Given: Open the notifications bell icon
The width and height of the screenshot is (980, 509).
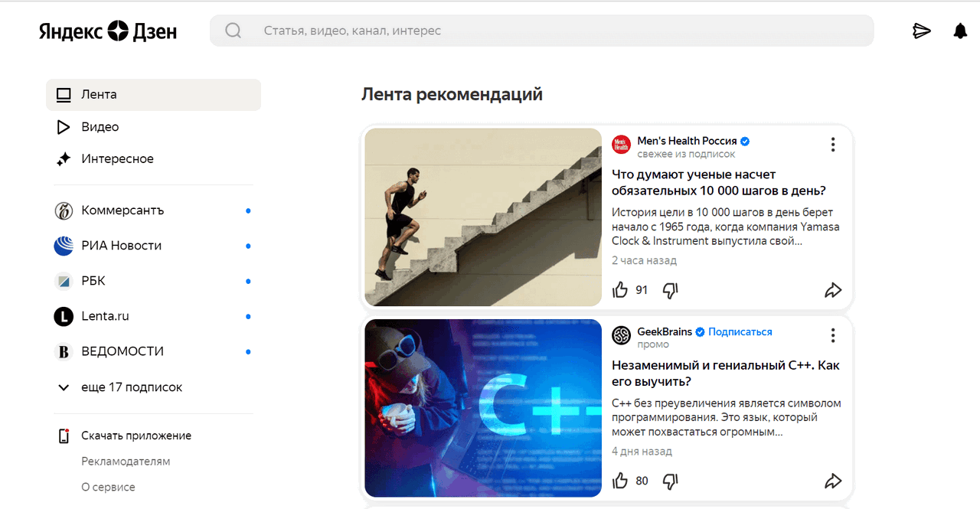Looking at the screenshot, I should [960, 31].
